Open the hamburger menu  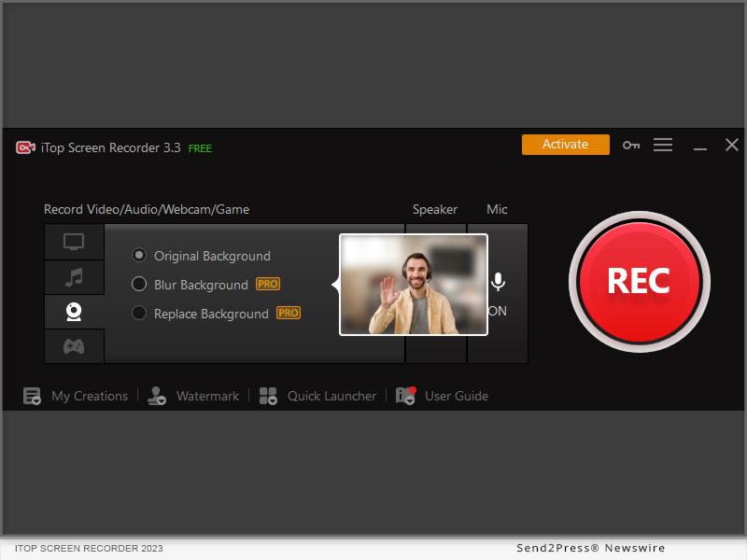[x=663, y=145]
